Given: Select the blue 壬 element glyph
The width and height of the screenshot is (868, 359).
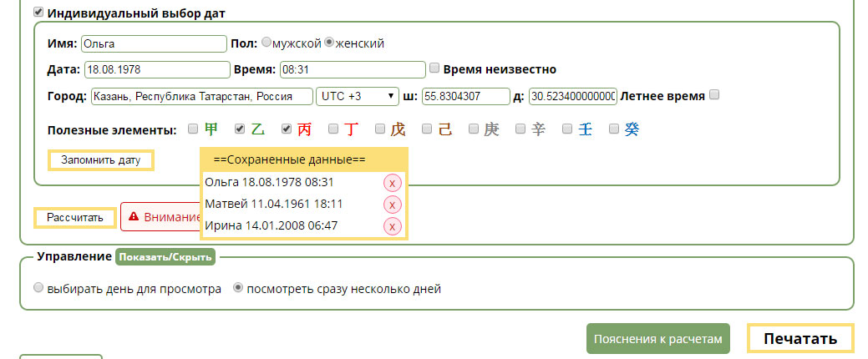Looking at the screenshot, I should point(585,129).
